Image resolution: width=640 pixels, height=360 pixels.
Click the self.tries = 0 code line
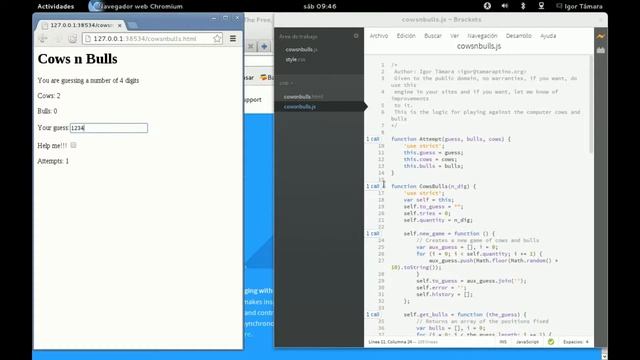(x=427, y=213)
